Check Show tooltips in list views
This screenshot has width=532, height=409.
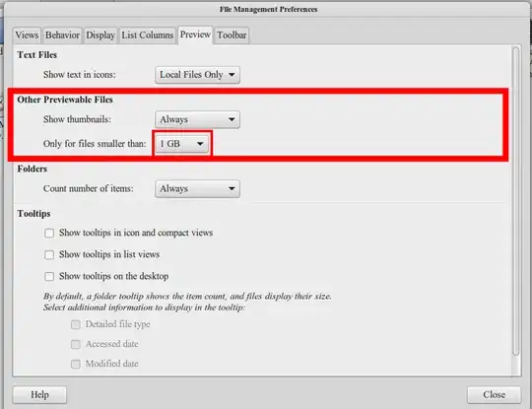pyautogui.click(x=49, y=254)
